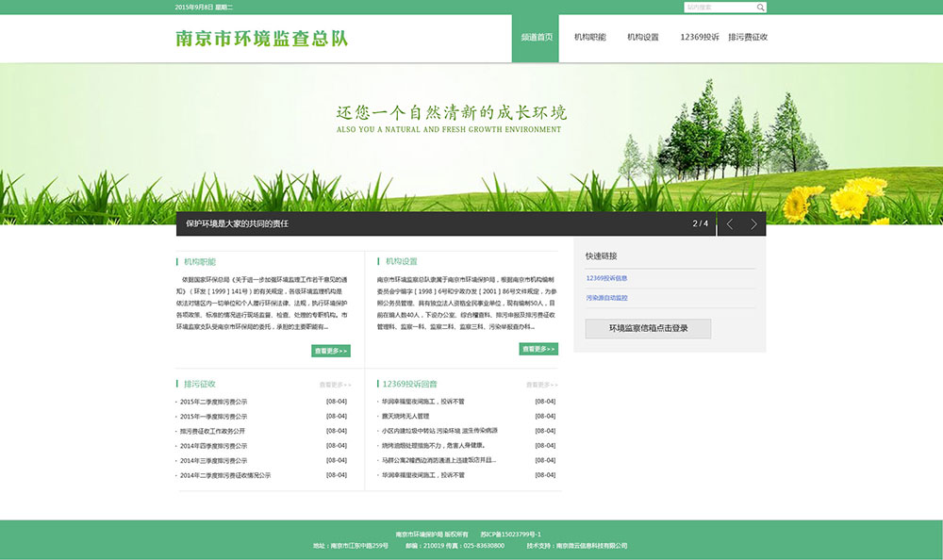Click green 查看更多 button under 机构设置 text
The image size is (943, 560).
(x=538, y=349)
